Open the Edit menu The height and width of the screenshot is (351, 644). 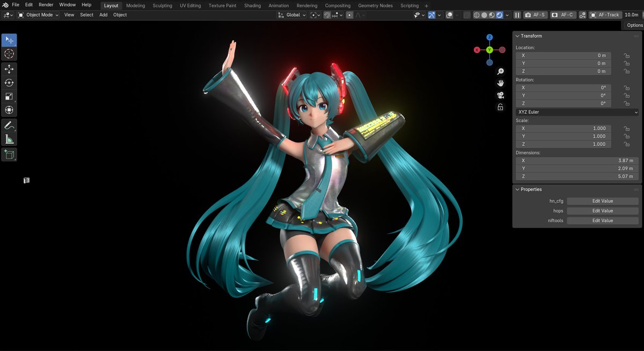29,5
